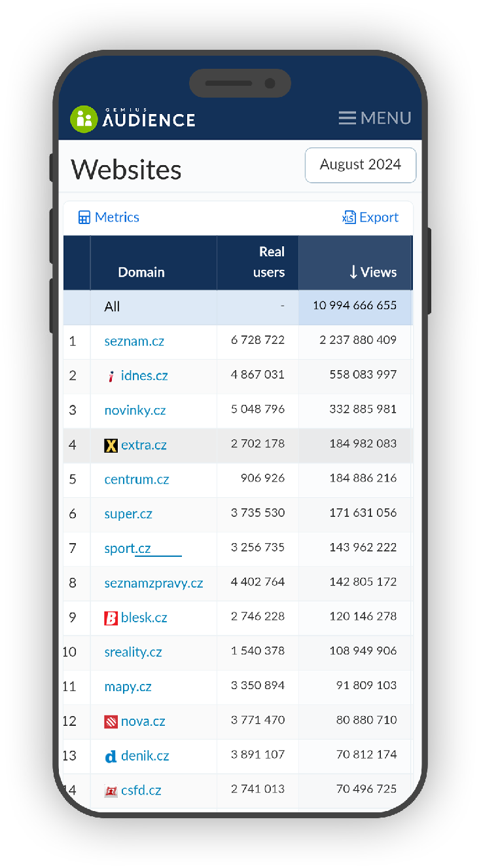Click the extra.cz yellow X favicon
The width and height of the screenshot is (481, 868).
111,445
